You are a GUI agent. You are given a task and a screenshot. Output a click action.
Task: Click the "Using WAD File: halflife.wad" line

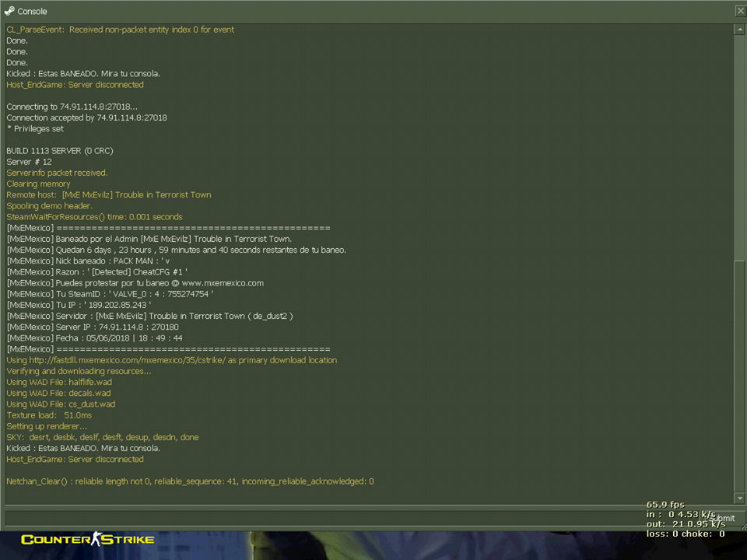pos(59,382)
